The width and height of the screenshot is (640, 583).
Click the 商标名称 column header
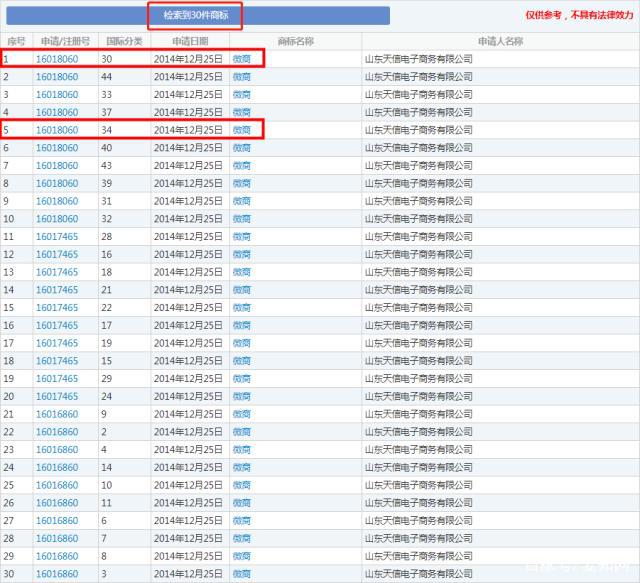(294, 41)
